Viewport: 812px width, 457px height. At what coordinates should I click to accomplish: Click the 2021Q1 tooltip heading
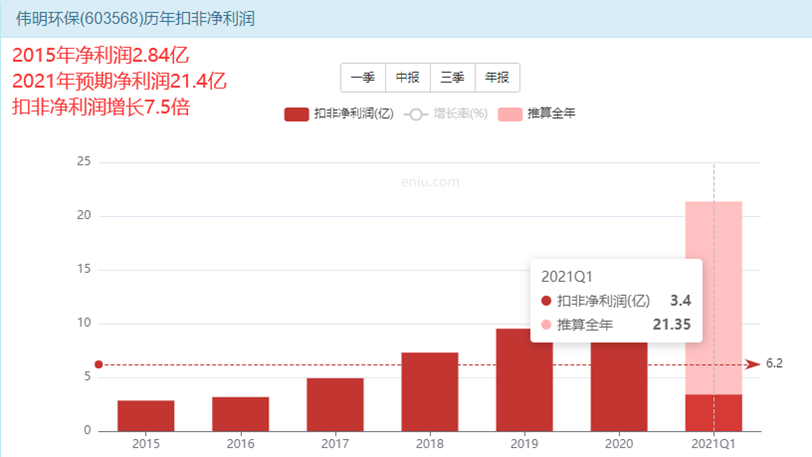pyautogui.click(x=567, y=277)
